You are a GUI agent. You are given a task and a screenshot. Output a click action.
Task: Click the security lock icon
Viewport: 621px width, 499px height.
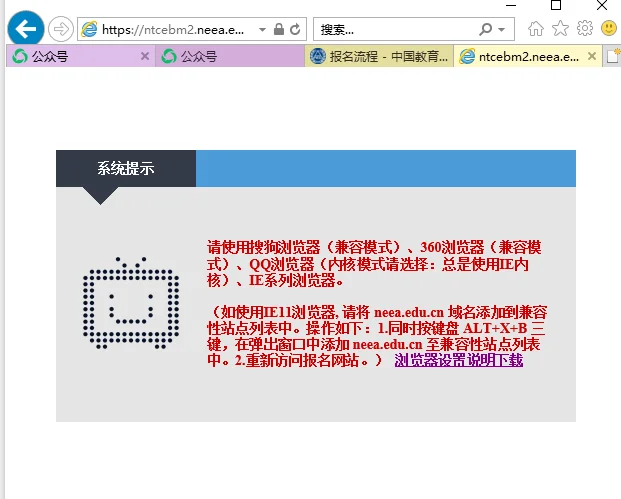(x=279, y=29)
